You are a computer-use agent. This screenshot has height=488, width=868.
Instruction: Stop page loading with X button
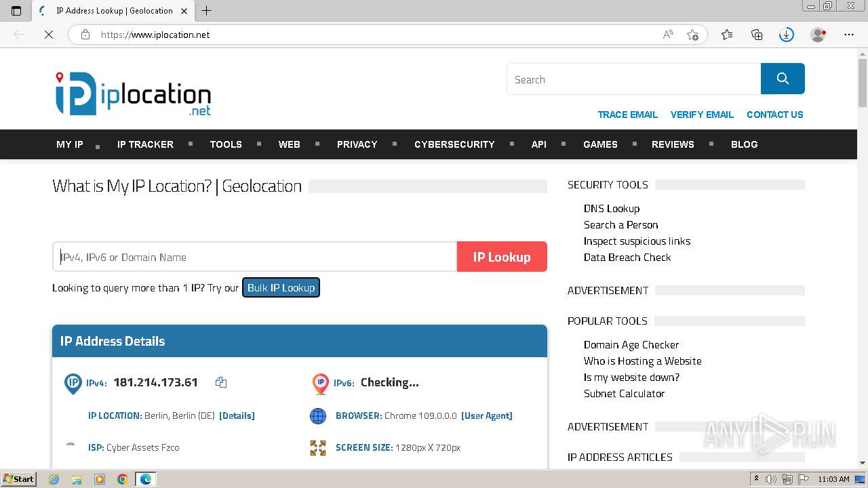(49, 35)
